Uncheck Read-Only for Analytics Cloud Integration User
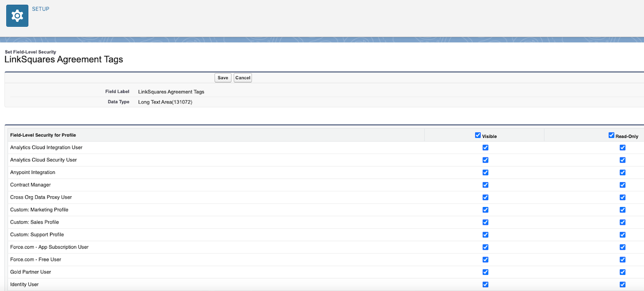This screenshot has width=644, height=291. (623, 147)
